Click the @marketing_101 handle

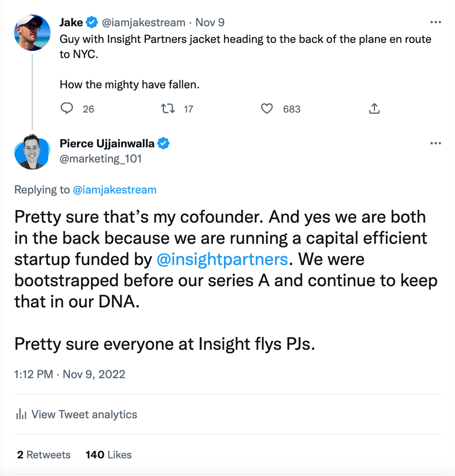[x=101, y=159]
